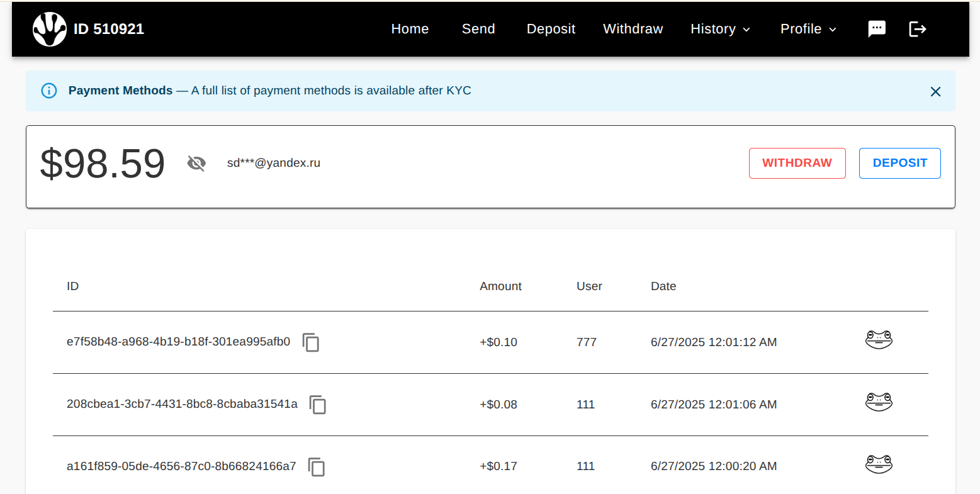Expand the History dropdown menu
The width and height of the screenshot is (980, 494).
point(720,29)
